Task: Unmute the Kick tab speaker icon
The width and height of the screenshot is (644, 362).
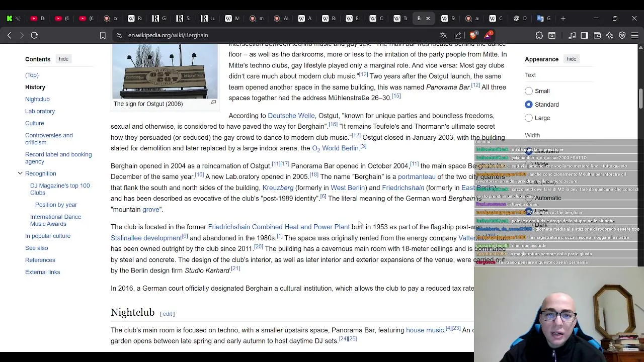Action: [18, 19]
